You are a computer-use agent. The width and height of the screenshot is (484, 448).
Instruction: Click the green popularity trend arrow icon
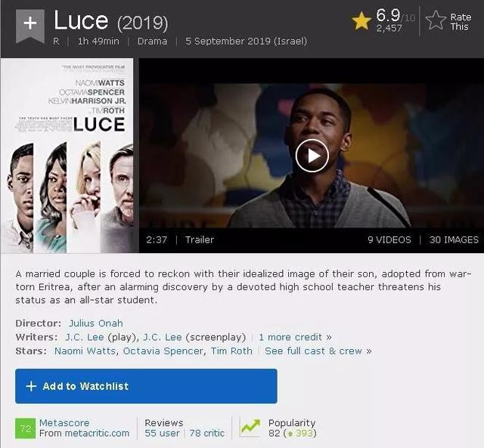pos(250,427)
